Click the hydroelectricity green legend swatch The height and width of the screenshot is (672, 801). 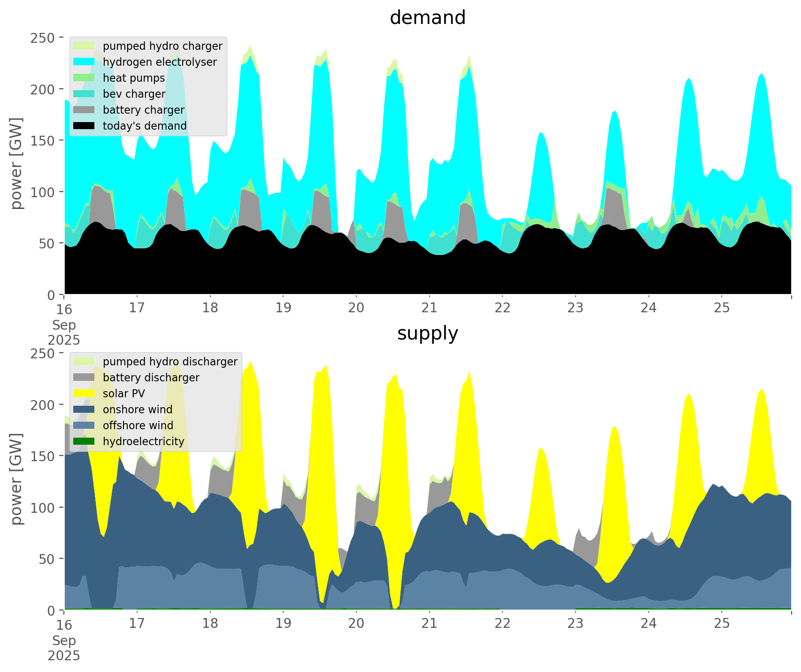coord(85,441)
